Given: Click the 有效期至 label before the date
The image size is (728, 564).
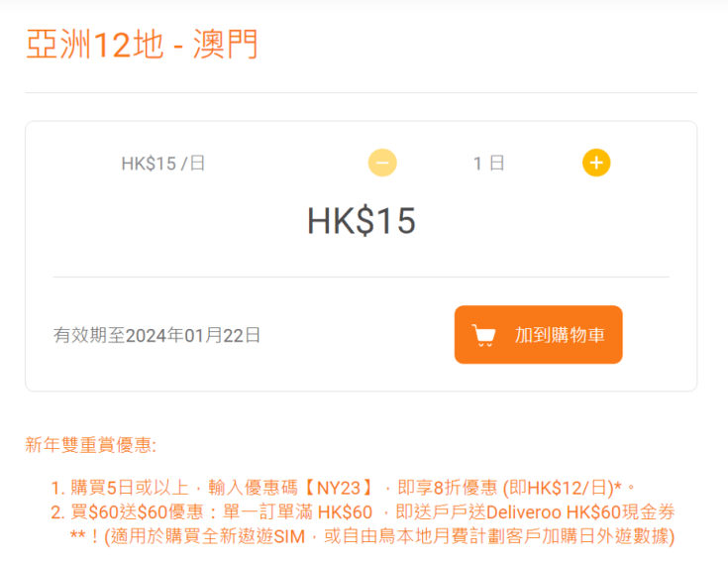Looking at the screenshot, I should [89, 335].
